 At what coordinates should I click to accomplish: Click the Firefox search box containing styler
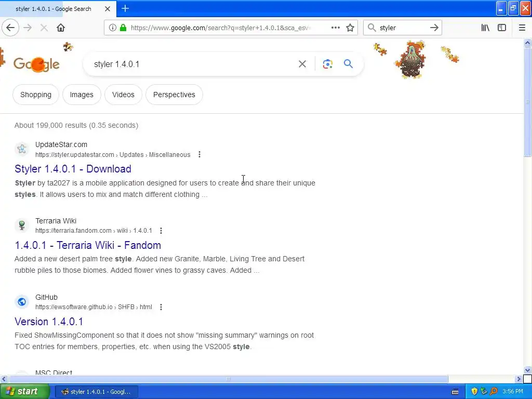point(403,28)
